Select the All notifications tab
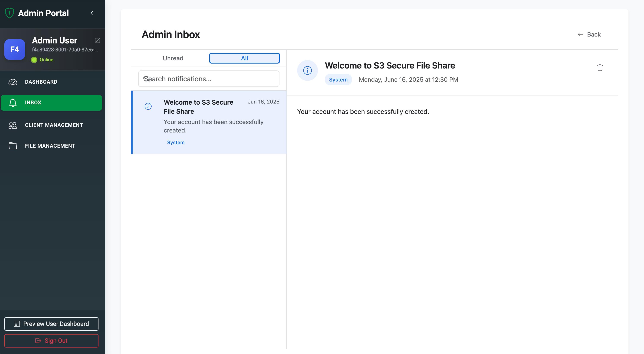This screenshot has height=354, width=644. (244, 58)
